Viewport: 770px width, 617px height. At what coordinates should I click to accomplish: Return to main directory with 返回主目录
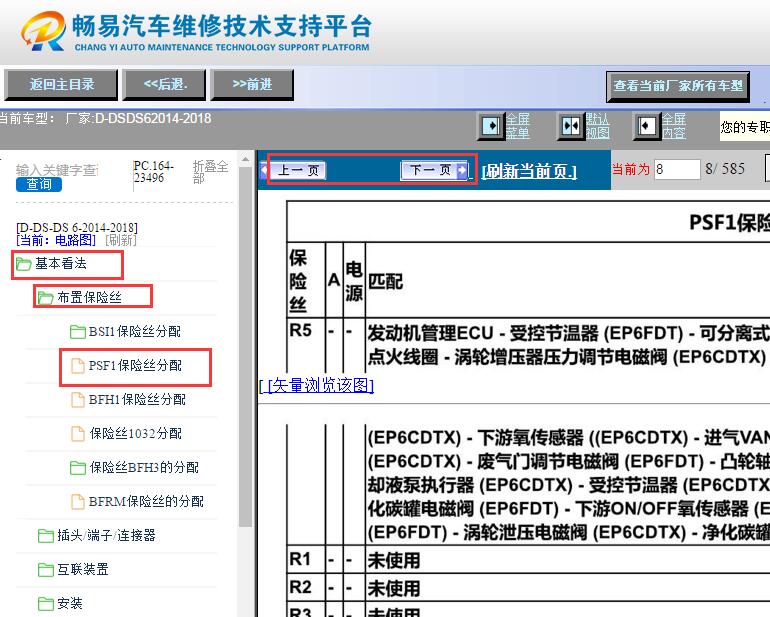pyautogui.click(x=61, y=84)
